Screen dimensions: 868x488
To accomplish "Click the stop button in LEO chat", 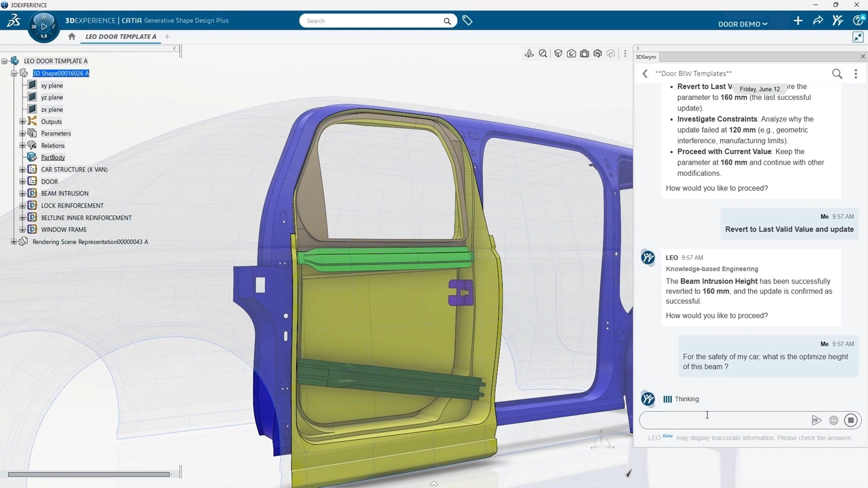I will point(851,420).
